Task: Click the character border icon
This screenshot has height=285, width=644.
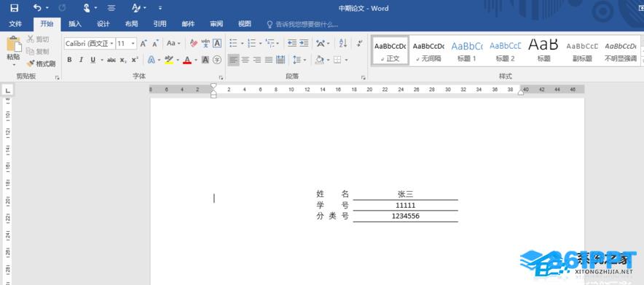Action: pyautogui.click(x=217, y=43)
